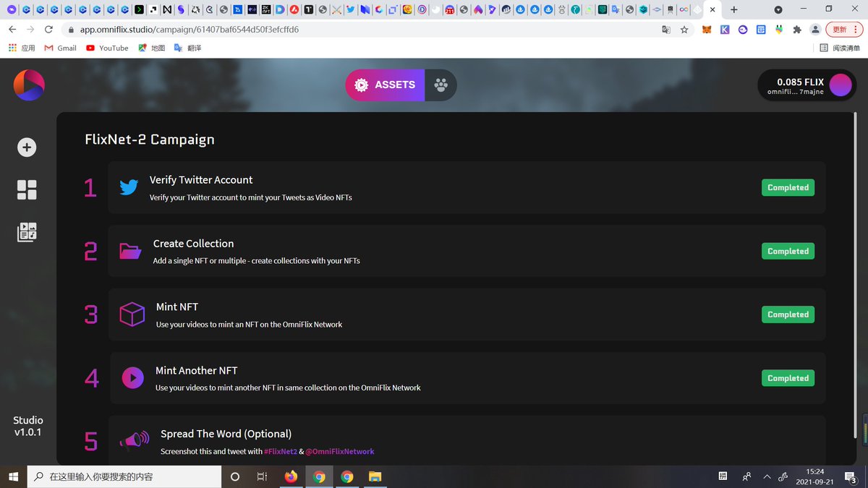This screenshot has width=868, height=488.
Task: Open File Explorer from taskbar
Action: click(x=375, y=476)
